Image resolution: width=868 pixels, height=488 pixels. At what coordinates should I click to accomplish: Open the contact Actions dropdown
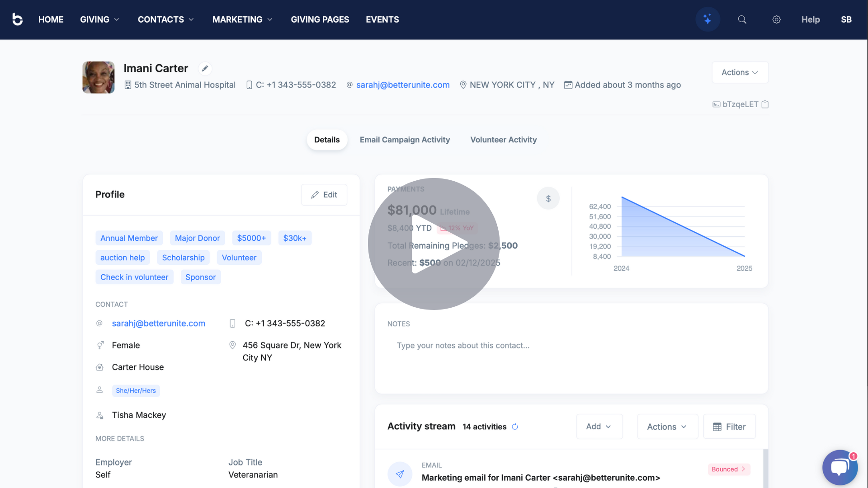[x=740, y=72]
